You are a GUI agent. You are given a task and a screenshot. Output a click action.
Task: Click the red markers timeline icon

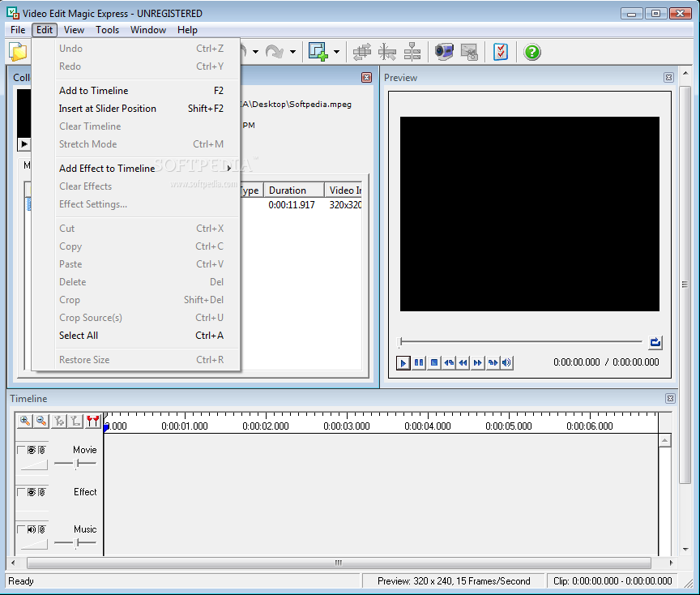tap(93, 421)
